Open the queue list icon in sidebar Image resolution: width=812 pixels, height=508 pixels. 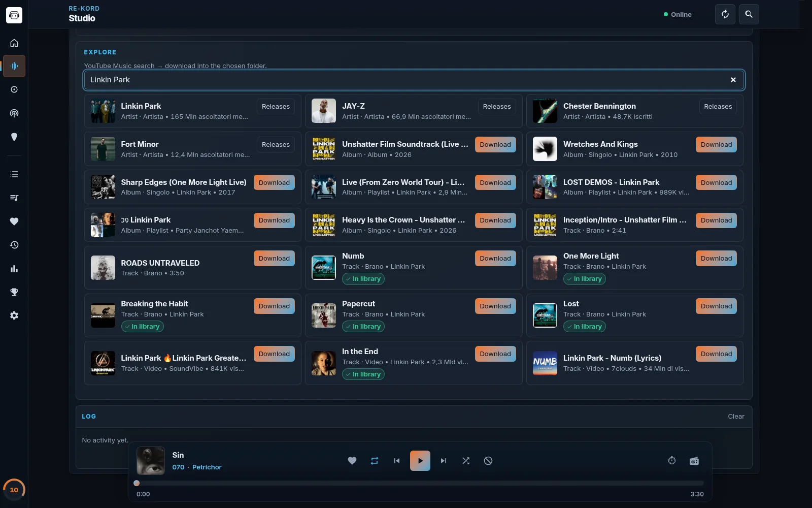[x=14, y=174]
